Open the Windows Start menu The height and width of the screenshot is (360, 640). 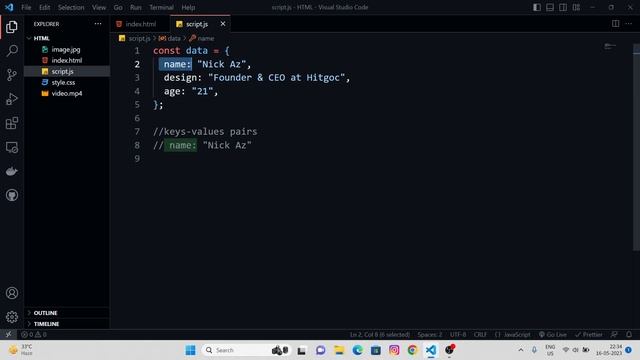[190, 350]
